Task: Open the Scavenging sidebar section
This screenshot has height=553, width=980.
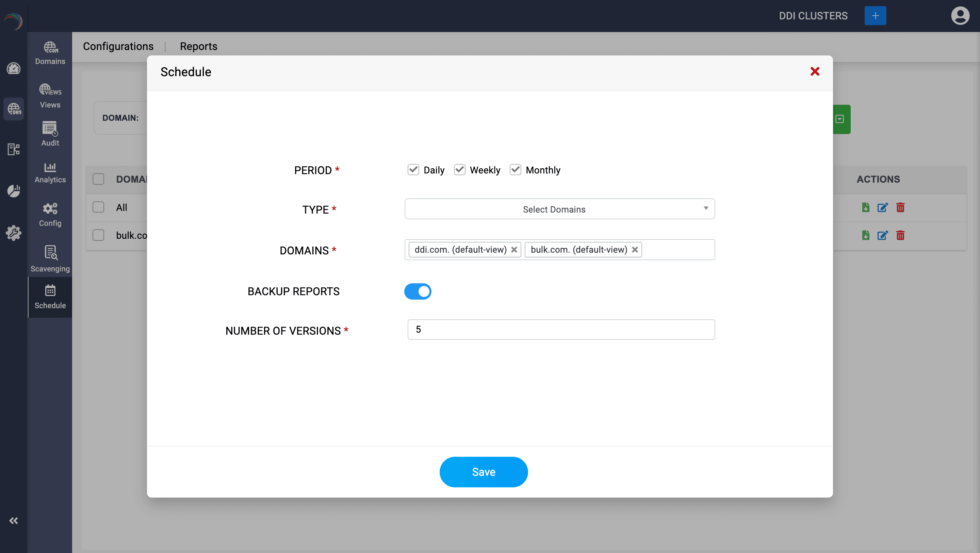Action: click(50, 258)
